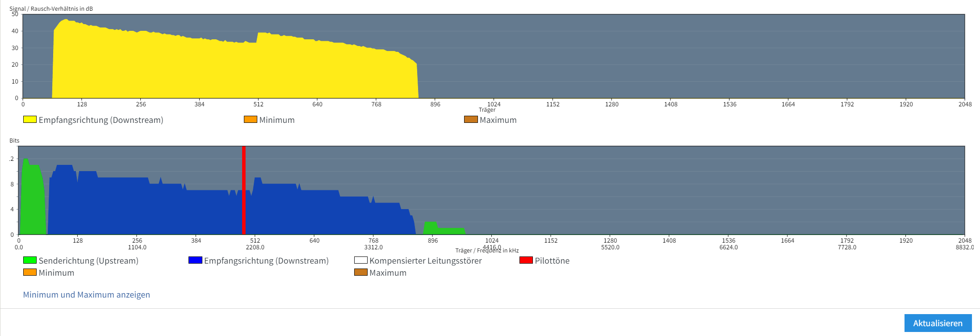Select orange Minimum swatch under SNR chart
This screenshot has width=980, height=336.
250,119
